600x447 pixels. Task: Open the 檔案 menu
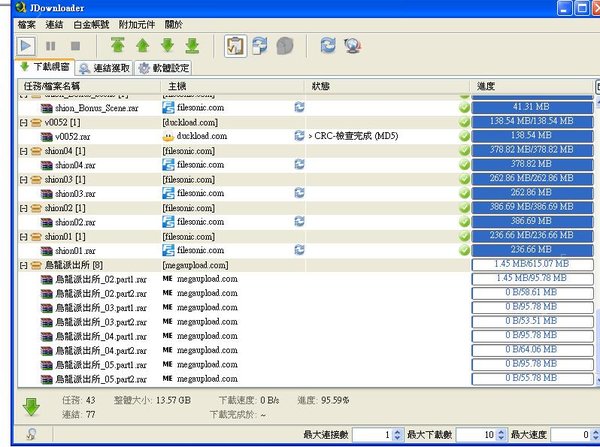(26, 25)
